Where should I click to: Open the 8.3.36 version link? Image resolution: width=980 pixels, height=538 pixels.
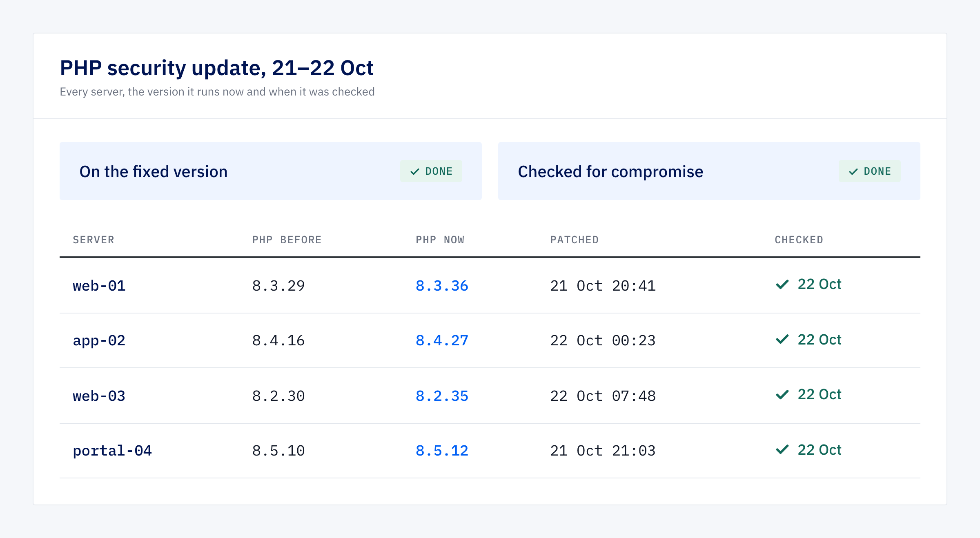point(442,286)
